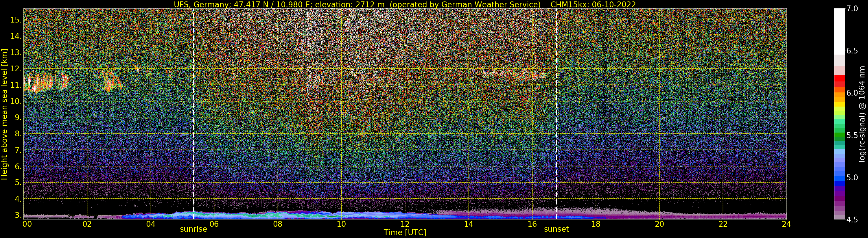868x238 pixels.
Task: Click the '22' time tick label
Action: point(723,224)
